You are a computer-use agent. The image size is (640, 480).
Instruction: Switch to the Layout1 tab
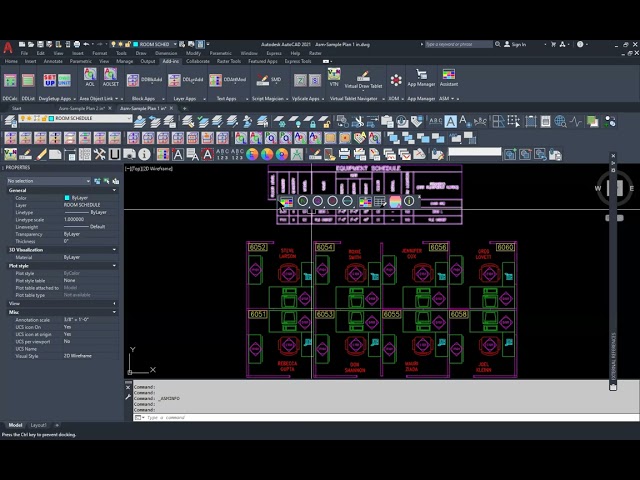pos(38,425)
